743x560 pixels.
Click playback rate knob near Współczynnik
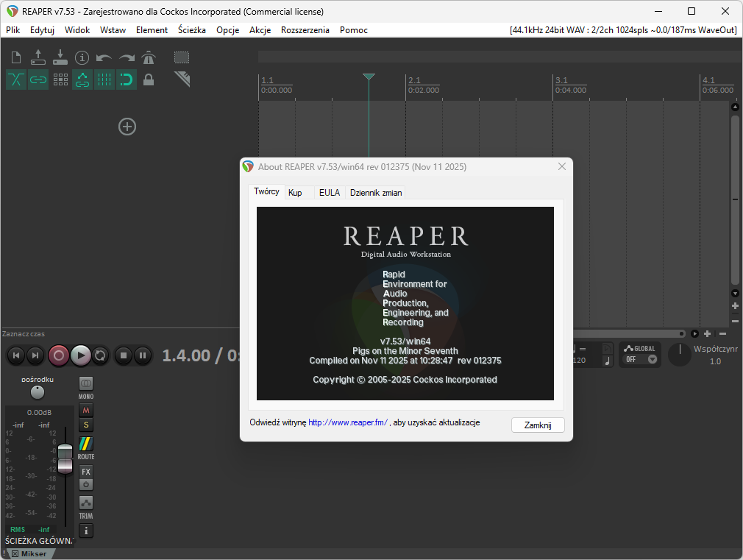680,354
